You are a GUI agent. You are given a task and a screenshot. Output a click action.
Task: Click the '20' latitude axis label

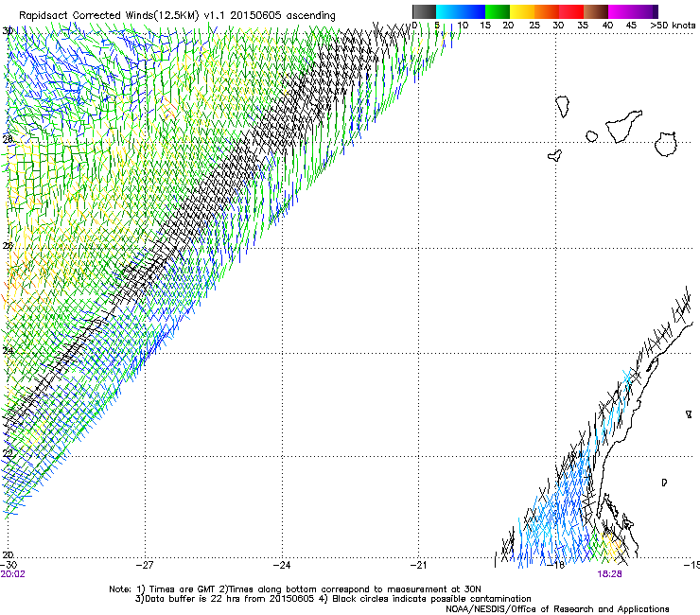click(x=8, y=554)
